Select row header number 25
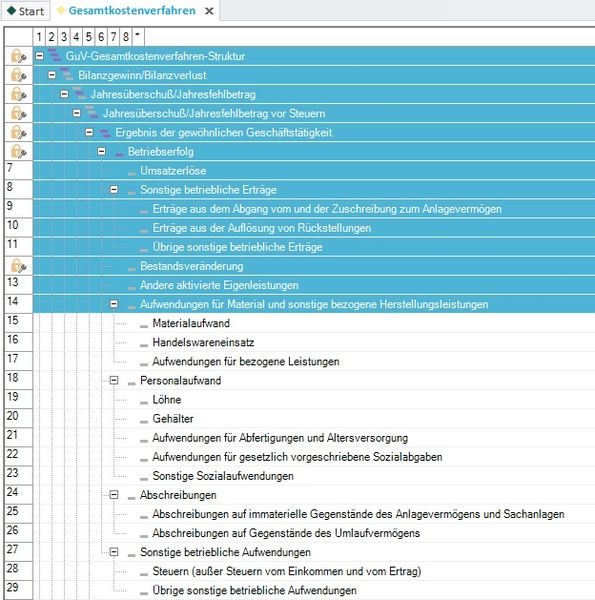595x600 pixels. 18,514
